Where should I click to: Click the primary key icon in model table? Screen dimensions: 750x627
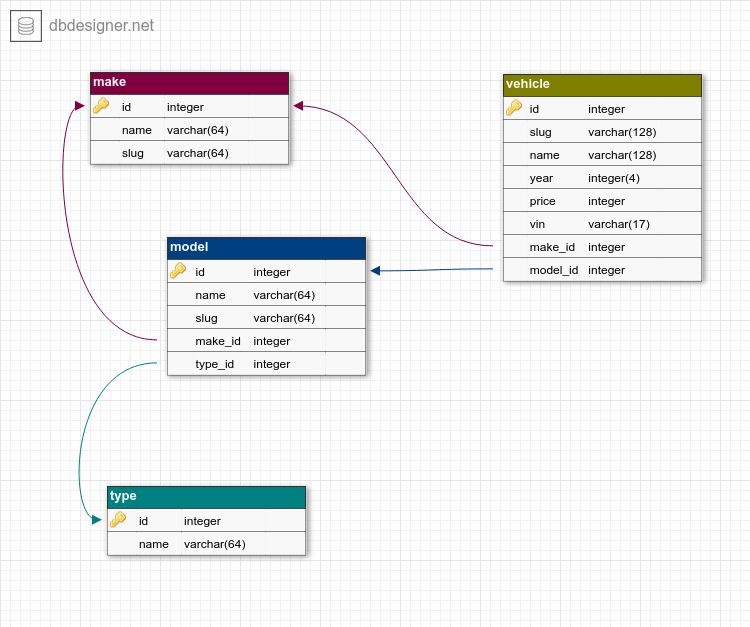click(x=178, y=271)
